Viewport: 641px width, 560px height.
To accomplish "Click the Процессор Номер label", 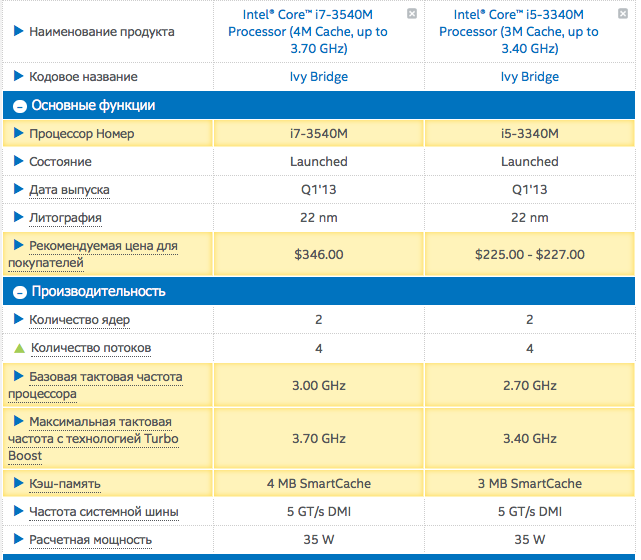I will click(x=82, y=134).
